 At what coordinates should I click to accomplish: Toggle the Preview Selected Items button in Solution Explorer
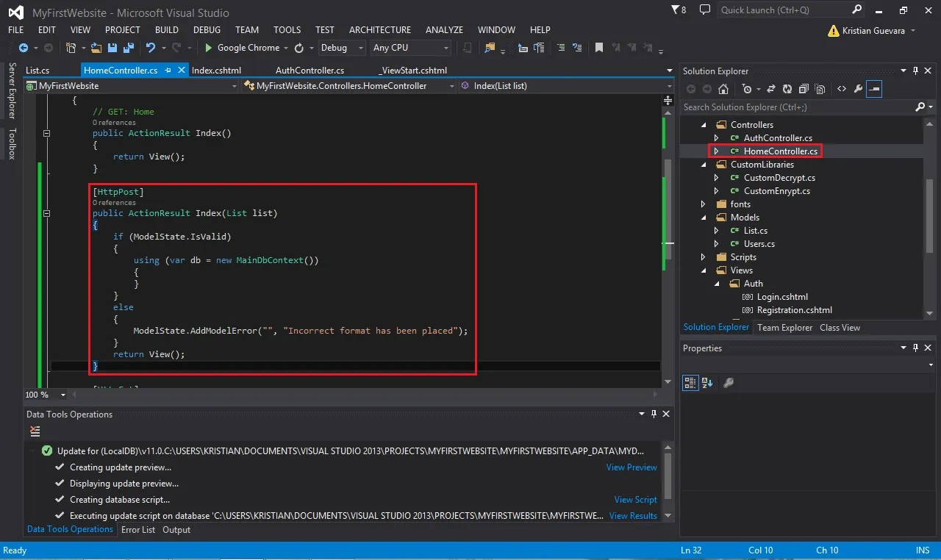[x=874, y=89]
